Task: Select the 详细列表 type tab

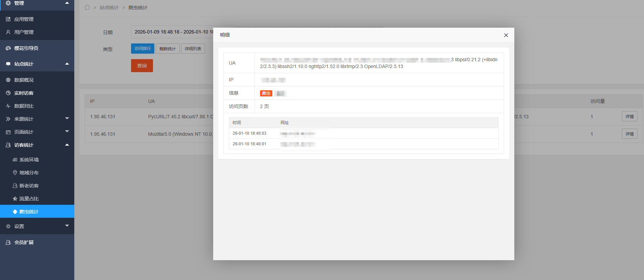Action: pyautogui.click(x=193, y=49)
